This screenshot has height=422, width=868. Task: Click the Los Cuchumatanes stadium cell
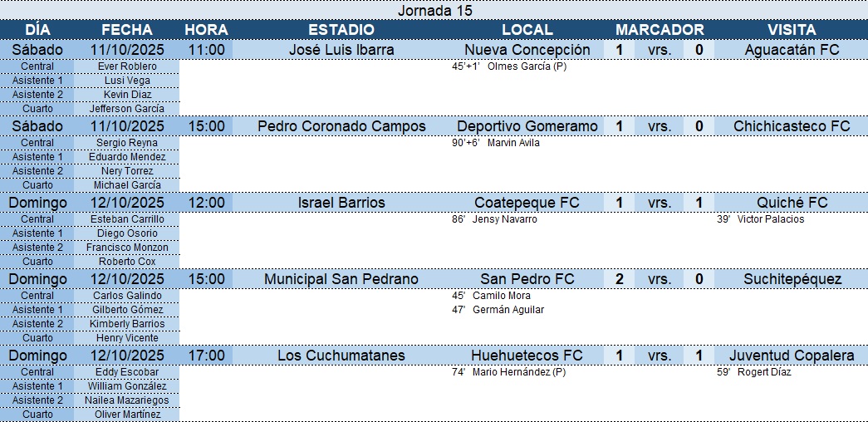click(x=341, y=356)
